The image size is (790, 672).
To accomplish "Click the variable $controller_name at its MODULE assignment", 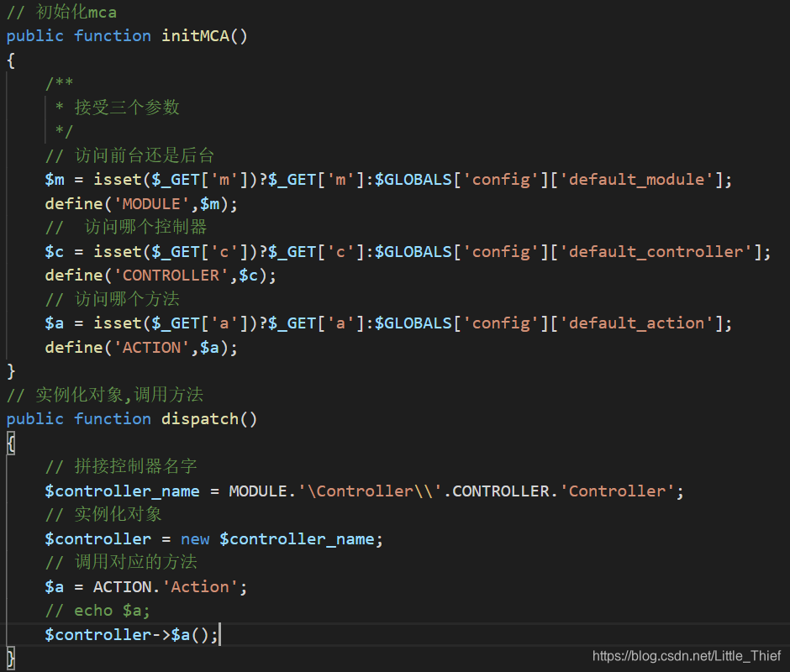I will [122, 491].
